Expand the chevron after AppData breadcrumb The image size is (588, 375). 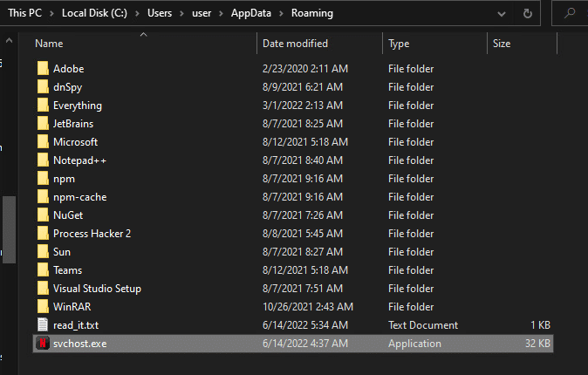pos(281,13)
